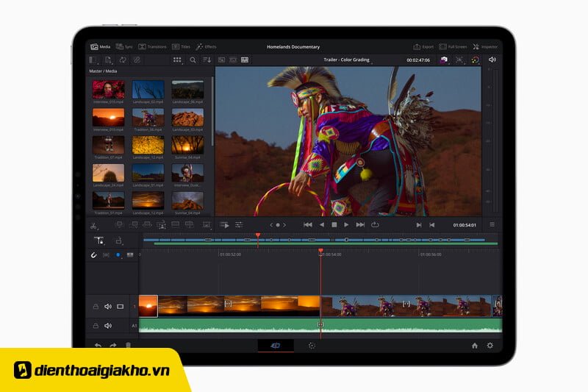Screen dimensions: 588x392
Task: Click the upper mini-timeline playhead marker
Action: tap(258, 236)
